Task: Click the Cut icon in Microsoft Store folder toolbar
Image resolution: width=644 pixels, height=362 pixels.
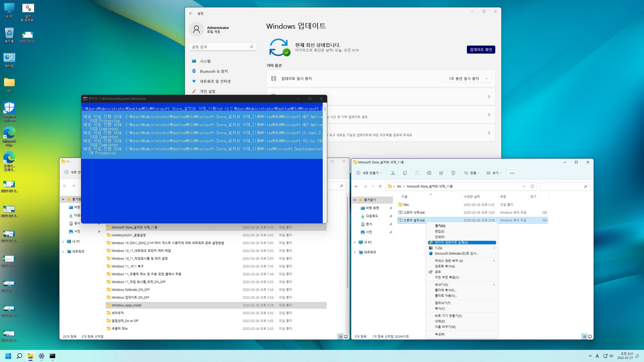Action: [x=393, y=173]
